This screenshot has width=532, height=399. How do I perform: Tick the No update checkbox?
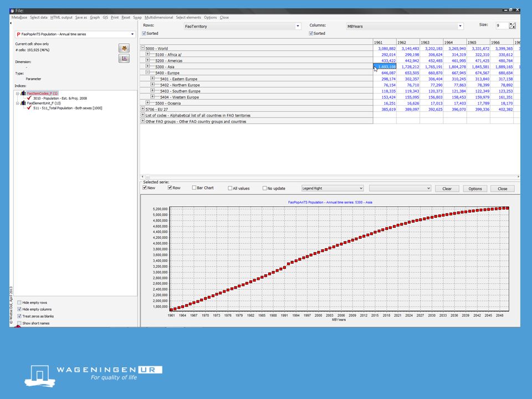[265, 188]
